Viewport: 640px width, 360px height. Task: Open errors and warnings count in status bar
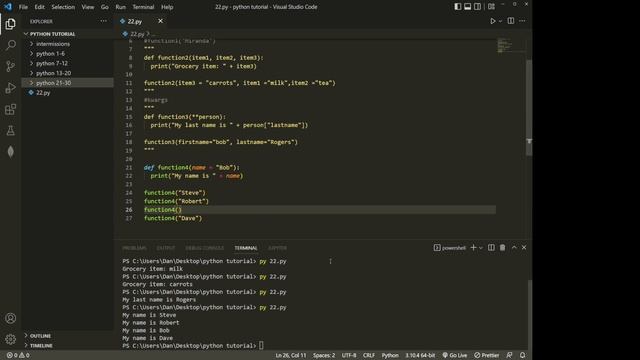tap(18, 355)
